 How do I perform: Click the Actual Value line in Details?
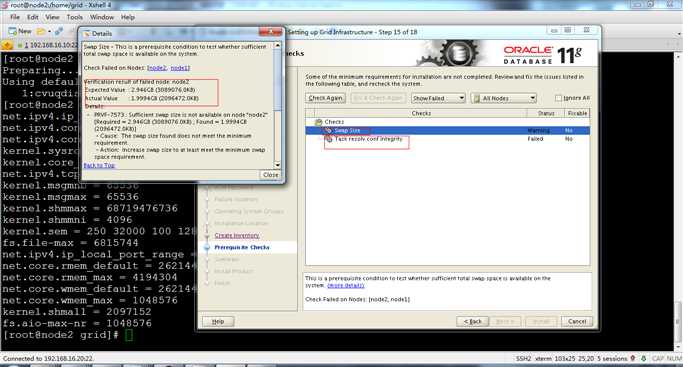coord(142,98)
